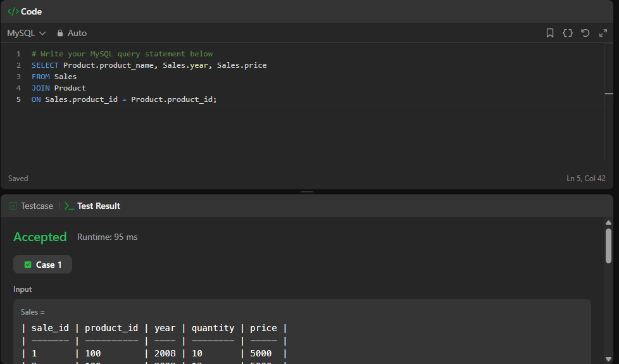
Task: Click the panel divider drag handle
Action: [307, 192]
